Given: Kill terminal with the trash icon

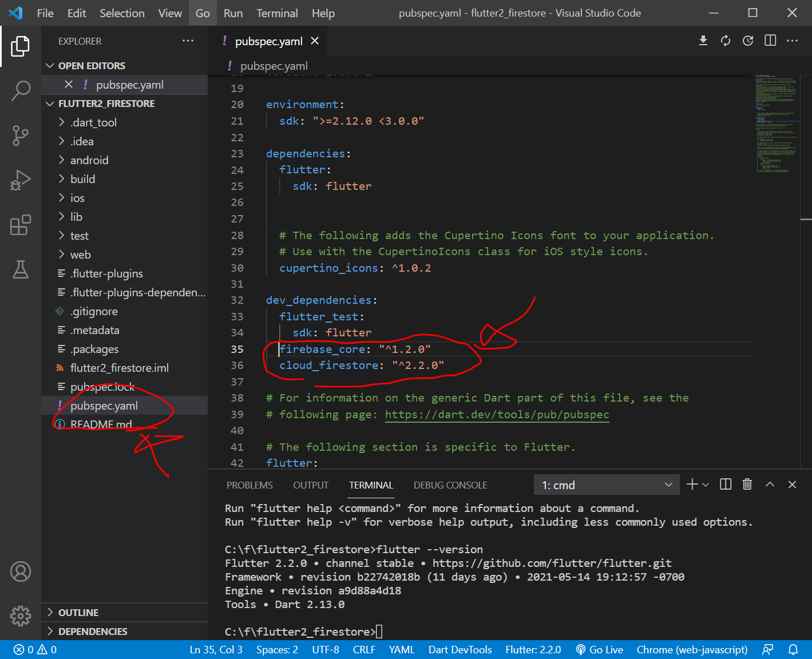Looking at the screenshot, I should (747, 485).
